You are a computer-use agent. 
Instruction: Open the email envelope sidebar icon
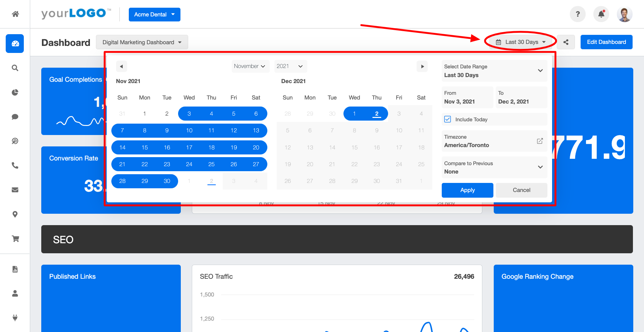[15, 190]
